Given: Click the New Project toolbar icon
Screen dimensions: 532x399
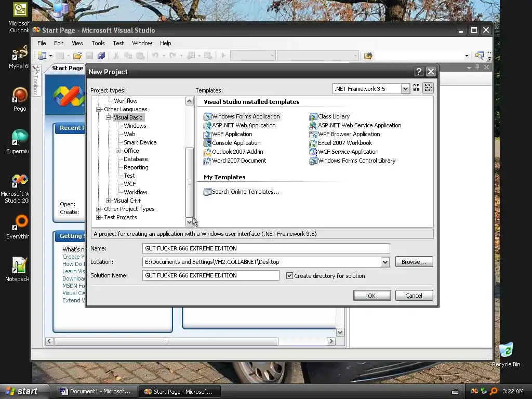Looking at the screenshot, I should tap(42, 56).
